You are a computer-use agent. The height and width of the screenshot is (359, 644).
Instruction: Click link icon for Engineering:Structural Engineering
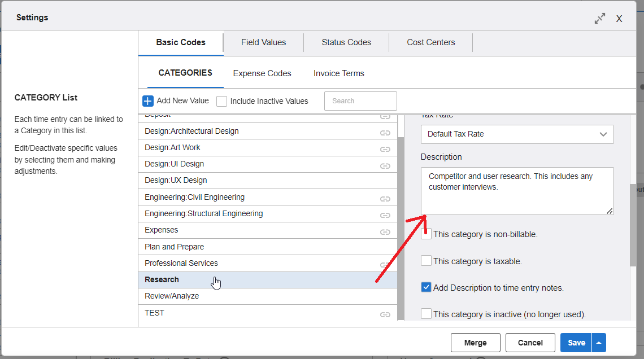(385, 215)
